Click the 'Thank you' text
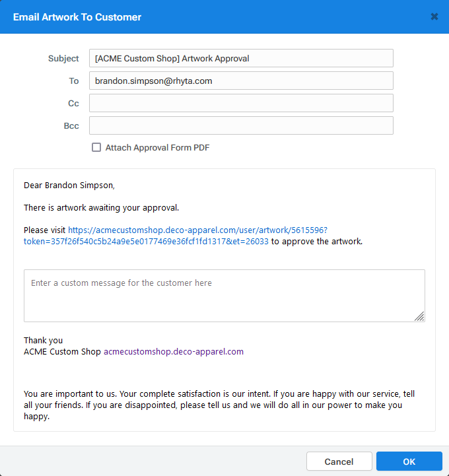This screenshot has width=449, height=476. point(43,340)
